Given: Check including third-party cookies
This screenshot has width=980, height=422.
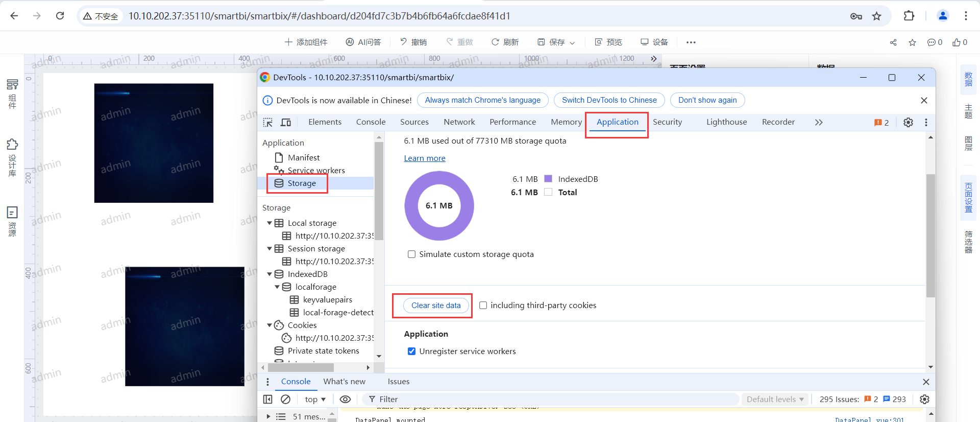Looking at the screenshot, I should 483,305.
